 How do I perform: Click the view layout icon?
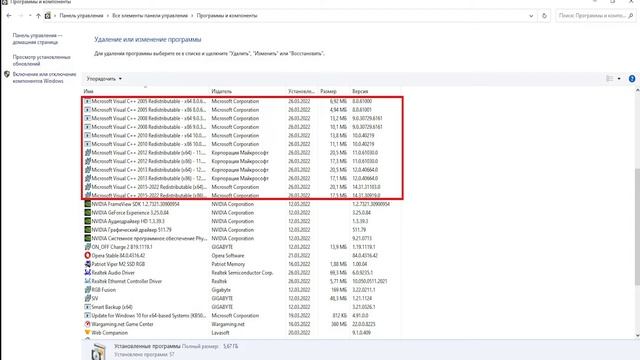610,79
